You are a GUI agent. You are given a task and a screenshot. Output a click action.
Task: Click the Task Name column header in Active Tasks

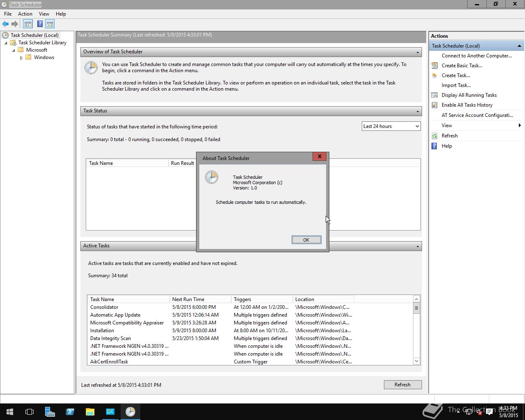click(x=128, y=299)
